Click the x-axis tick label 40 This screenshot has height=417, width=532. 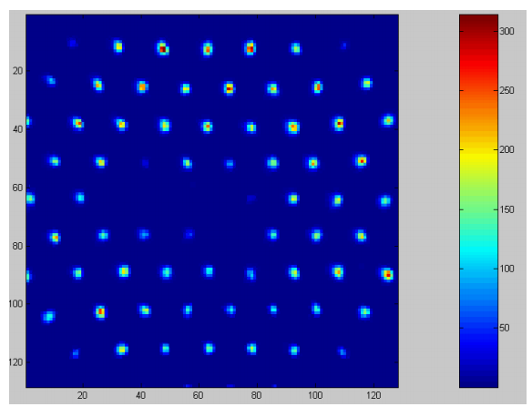(140, 396)
